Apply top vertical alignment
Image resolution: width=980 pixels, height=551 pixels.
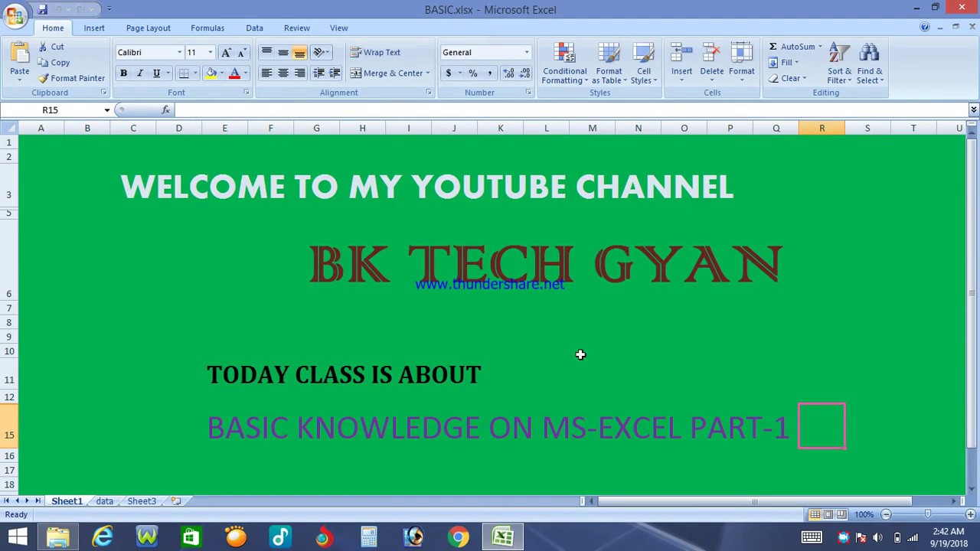266,52
